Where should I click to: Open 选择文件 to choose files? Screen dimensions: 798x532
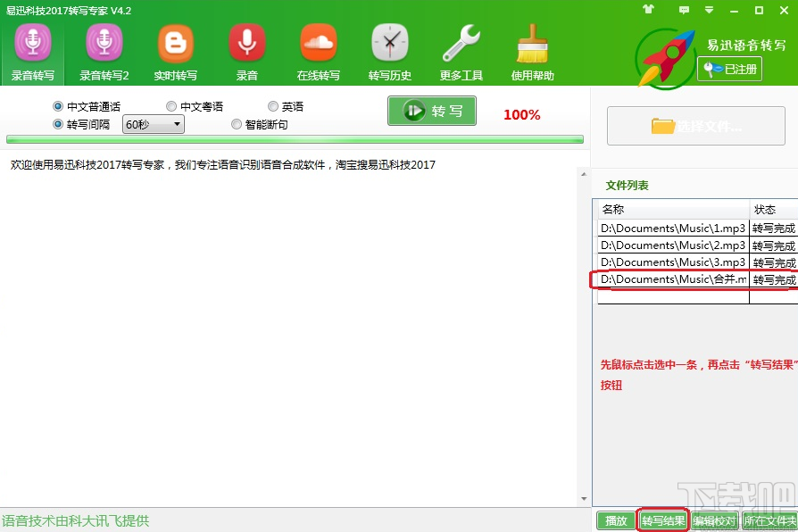point(695,126)
